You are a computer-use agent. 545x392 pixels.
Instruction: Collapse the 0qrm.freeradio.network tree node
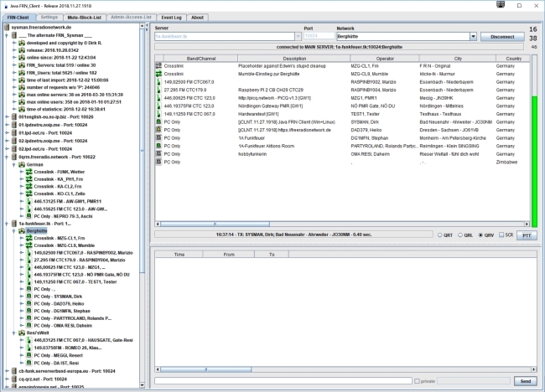pyautogui.click(x=3, y=157)
